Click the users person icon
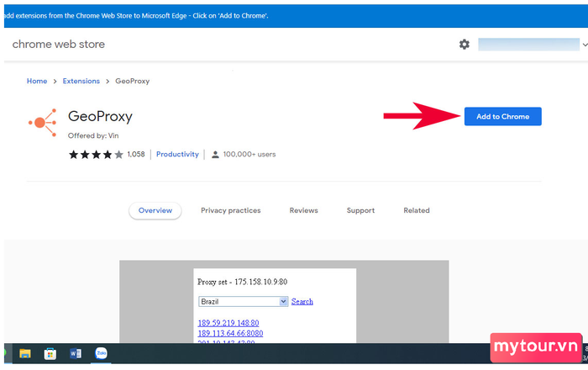The width and height of the screenshot is (588, 370). pyautogui.click(x=215, y=154)
